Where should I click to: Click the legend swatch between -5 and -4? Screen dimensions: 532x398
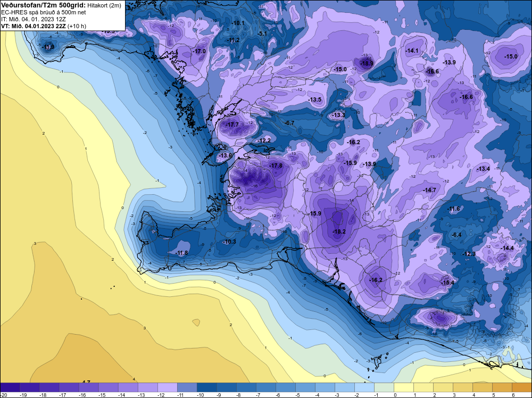point(305,387)
